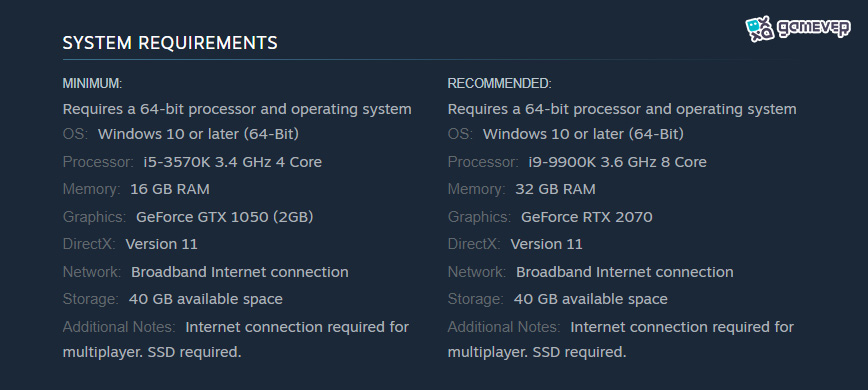This screenshot has width=868, height=390.
Task: Click minimum 40 GB available space text
Action: point(206,299)
